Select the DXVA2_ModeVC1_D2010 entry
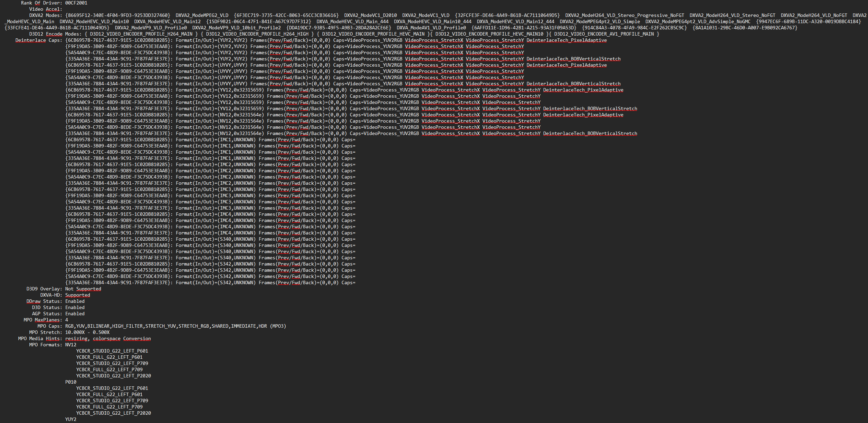This screenshot has width=868, height=423. [370, 15]
